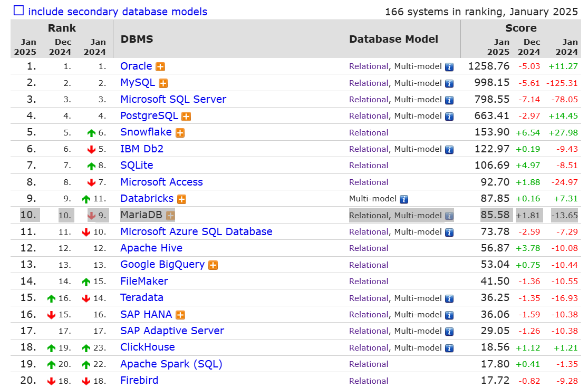
Task: Open the Apache Spark (SQL) link
Action: tap(171, 364)
